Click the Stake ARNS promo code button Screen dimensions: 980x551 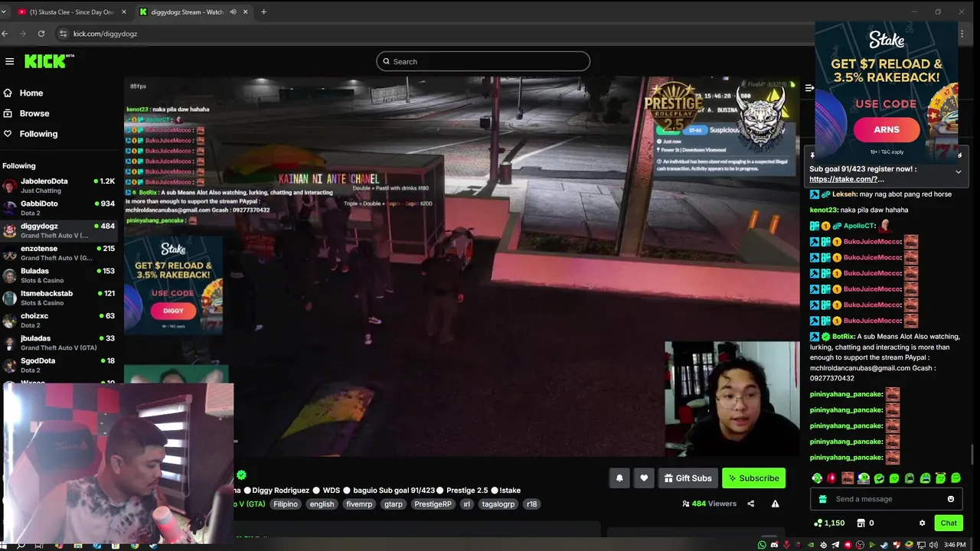(886, 129)
